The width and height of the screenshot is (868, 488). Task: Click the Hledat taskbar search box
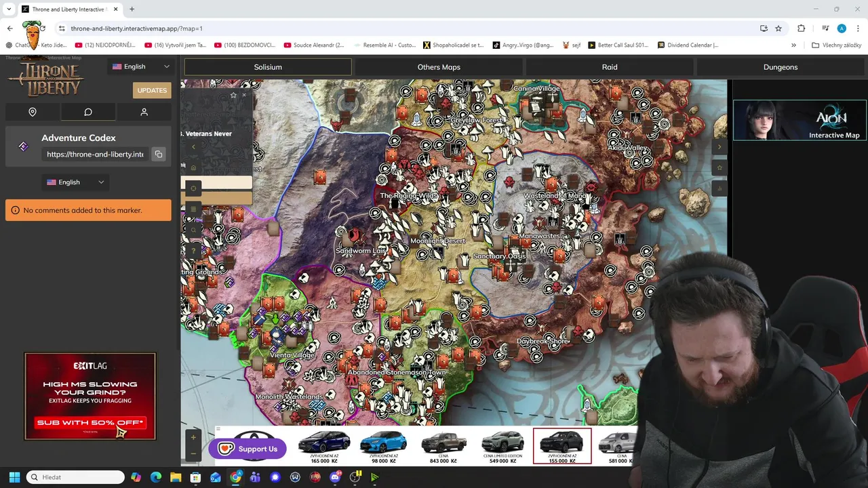[75, 477]
